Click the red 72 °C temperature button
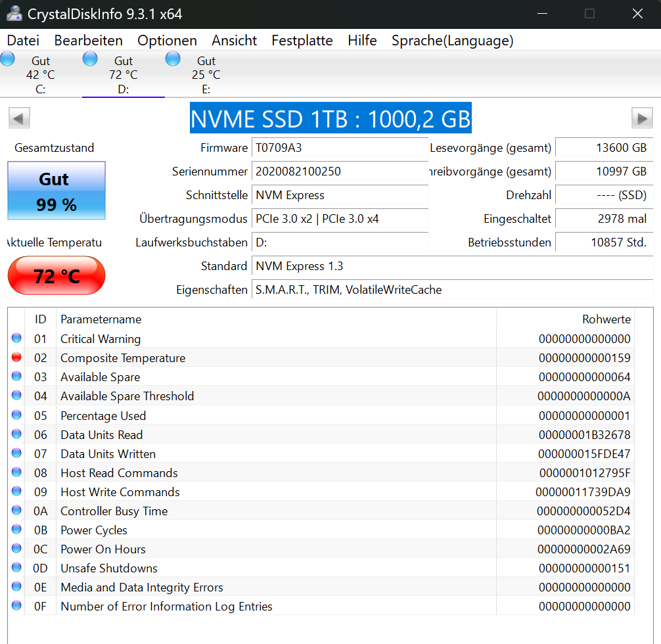661x644 pixels. click(x=57, y=275)
